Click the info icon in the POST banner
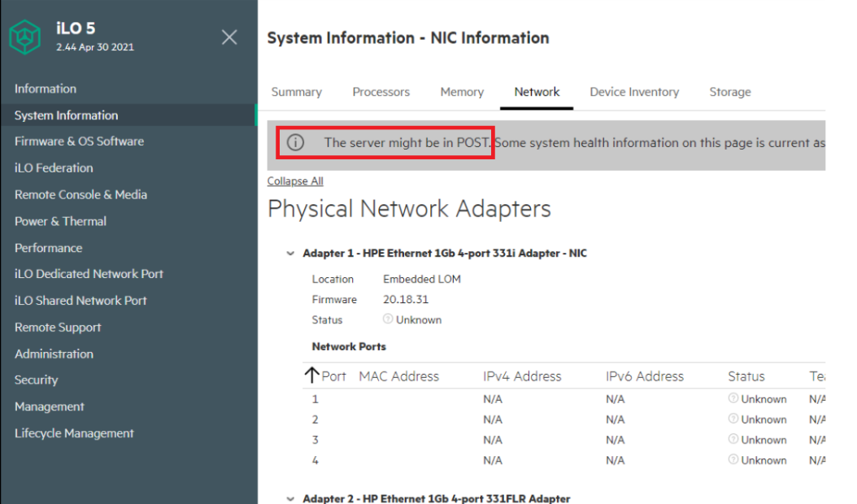The width and height of the screenshot is (857, 504). [x=295, y=143]
